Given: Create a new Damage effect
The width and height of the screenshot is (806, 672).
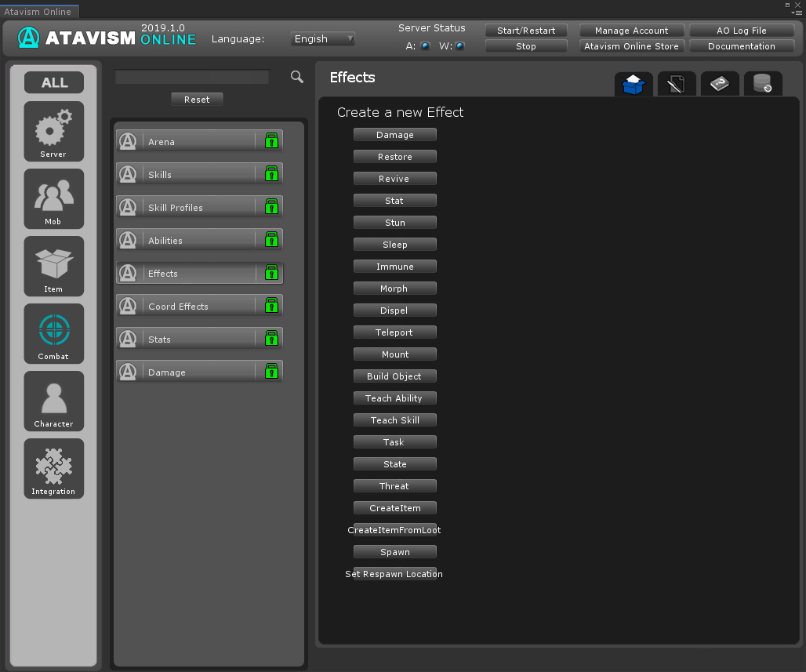Looking at the screenshot, I should click(x=394, y=135).
